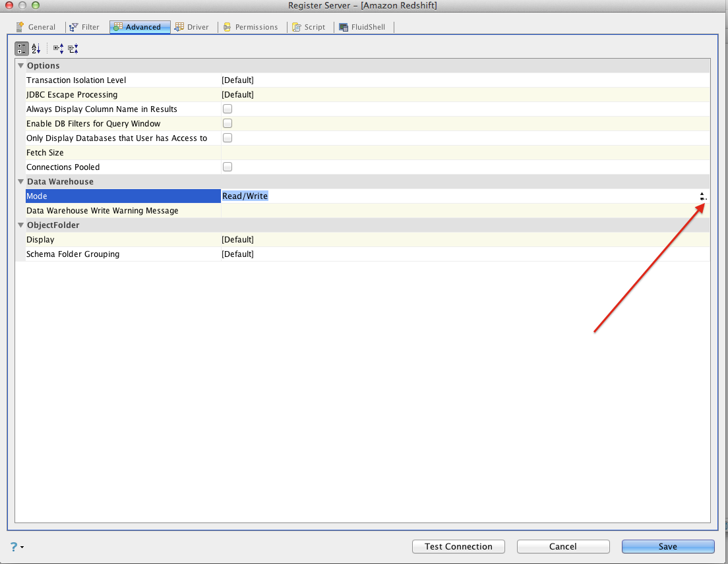Image resolution: width=728 pixels, height=564 pixels.
Task: Close the Register Server window
Action: click(x=9, y=5)
